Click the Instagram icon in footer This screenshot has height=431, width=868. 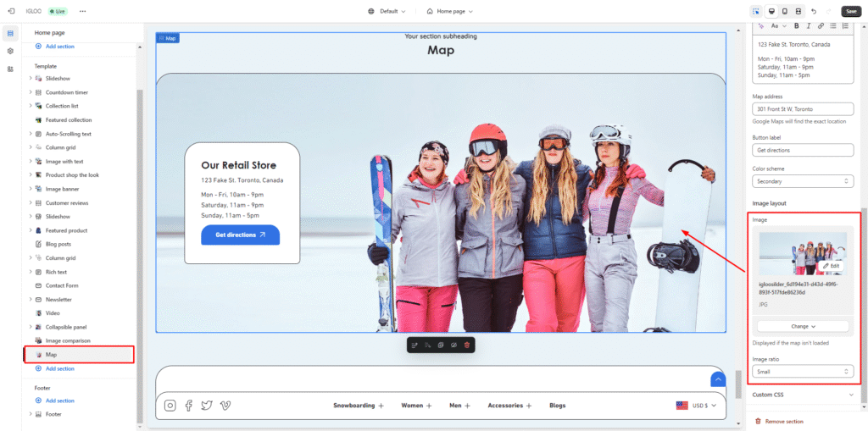(x=170, y=406)
